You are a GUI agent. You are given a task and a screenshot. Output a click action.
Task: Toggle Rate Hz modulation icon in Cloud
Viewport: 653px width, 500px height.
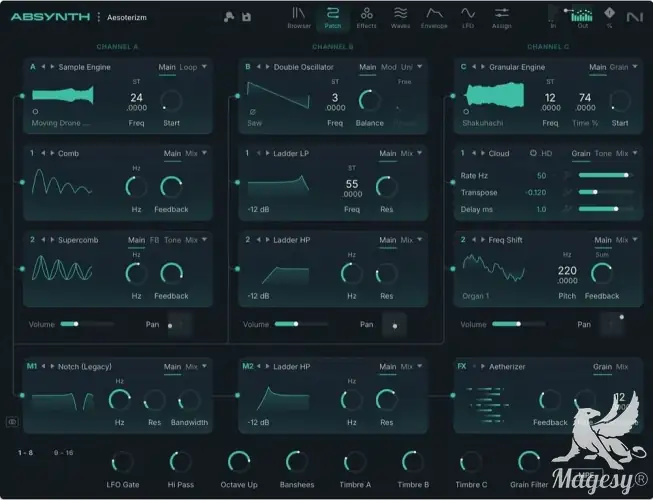[x=567, y=176]
